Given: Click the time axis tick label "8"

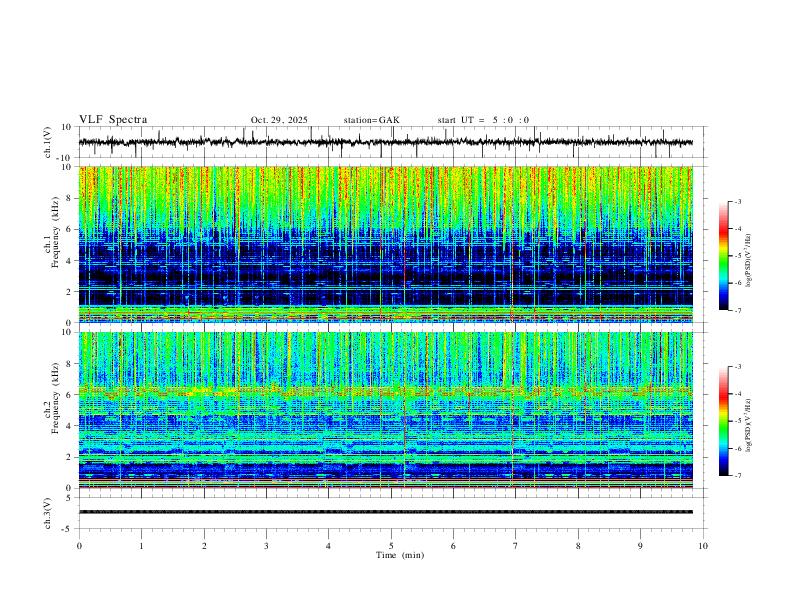Looking at the screenshot, I should click(x=578, y=546).
